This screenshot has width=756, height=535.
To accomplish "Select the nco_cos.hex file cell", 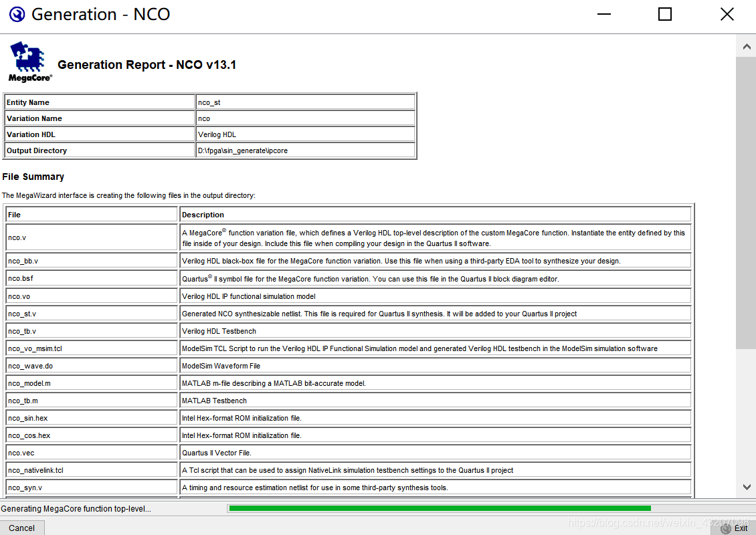I will point(92,435).
